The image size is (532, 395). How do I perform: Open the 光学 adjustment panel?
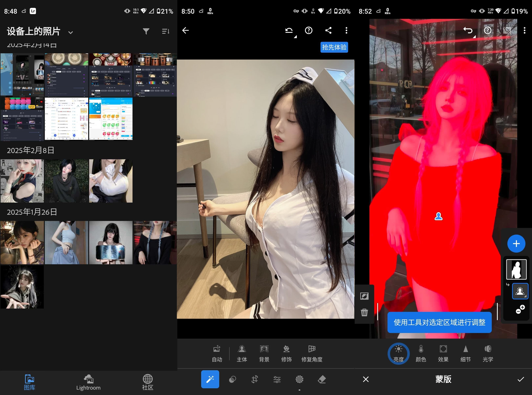[x=488, y=354]
